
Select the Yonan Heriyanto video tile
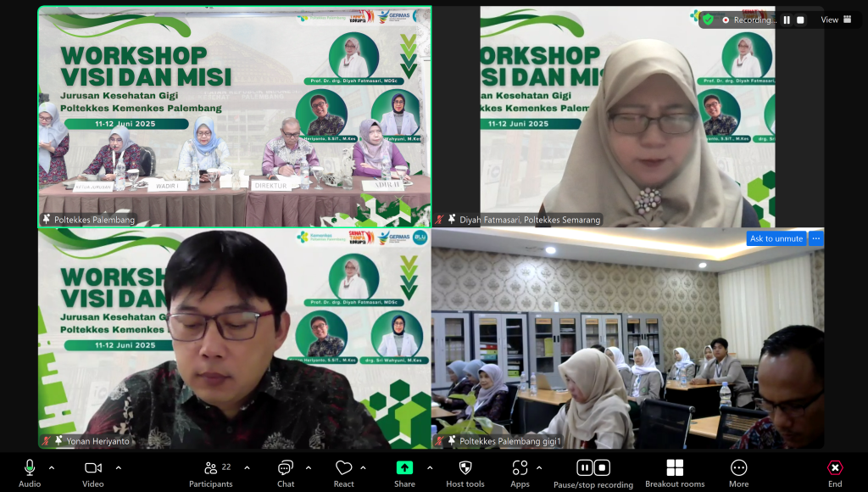point(234,338)
